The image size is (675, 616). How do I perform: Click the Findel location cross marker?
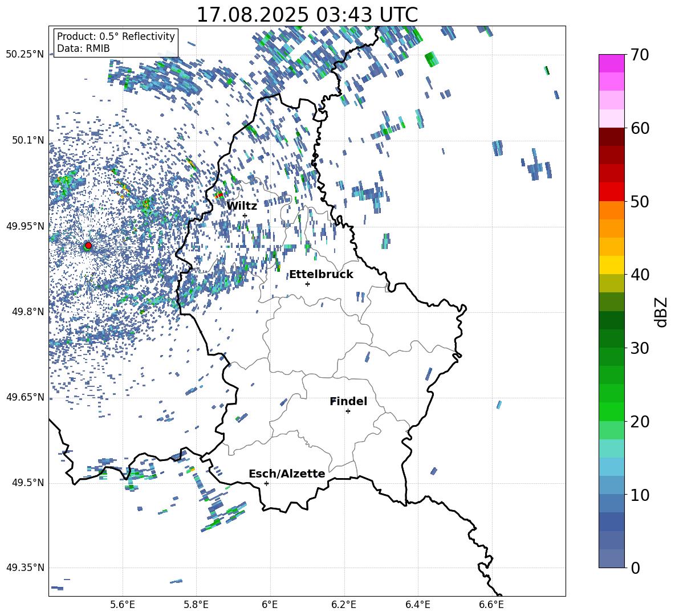[x=348, y=411]
